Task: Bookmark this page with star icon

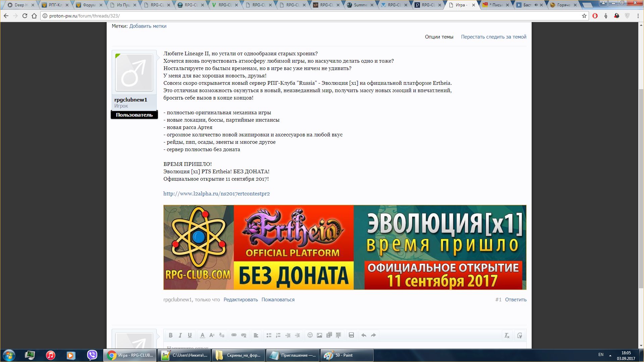Action: pyautogui.click(x=584, y=16)
